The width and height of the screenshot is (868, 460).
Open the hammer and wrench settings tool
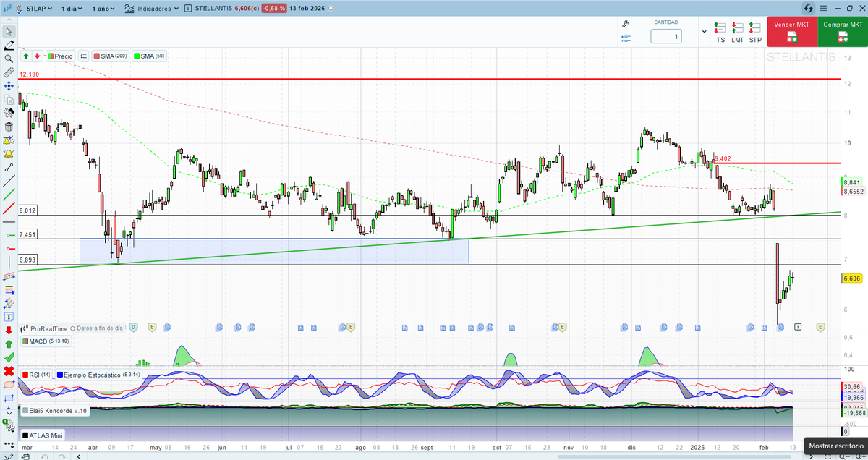pos(9,113)
